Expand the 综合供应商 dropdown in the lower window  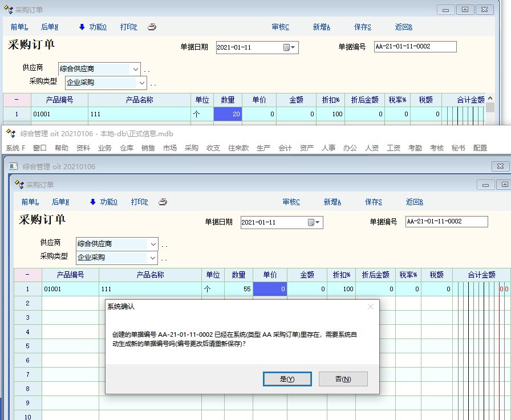tap(153, 244)
